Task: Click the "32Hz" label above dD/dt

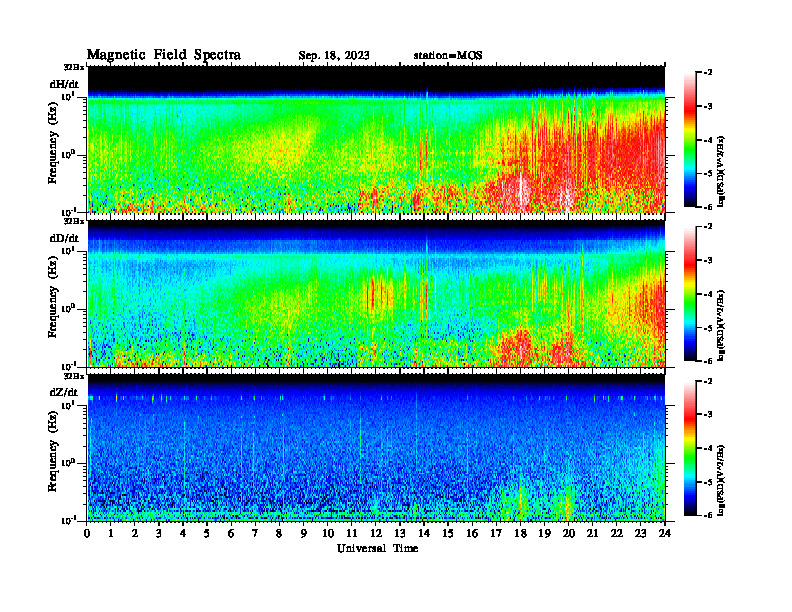Action: pos(74,221)
